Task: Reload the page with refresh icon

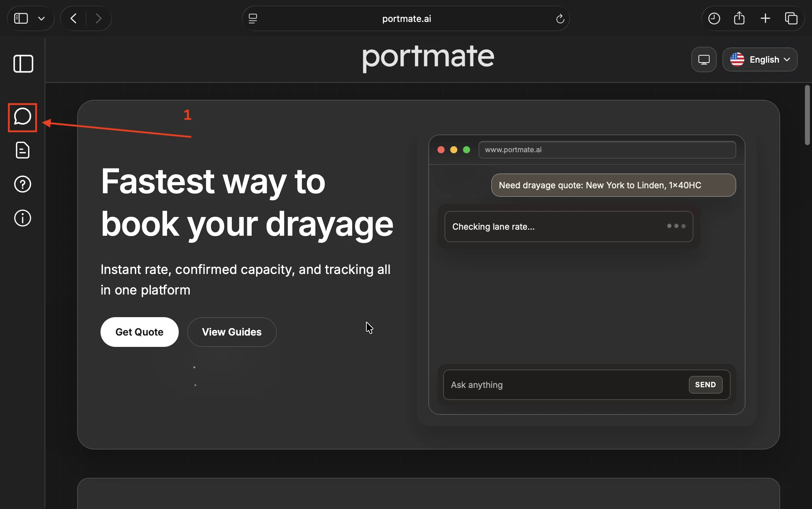Action: pyautogui.click(x=560, y=18)
